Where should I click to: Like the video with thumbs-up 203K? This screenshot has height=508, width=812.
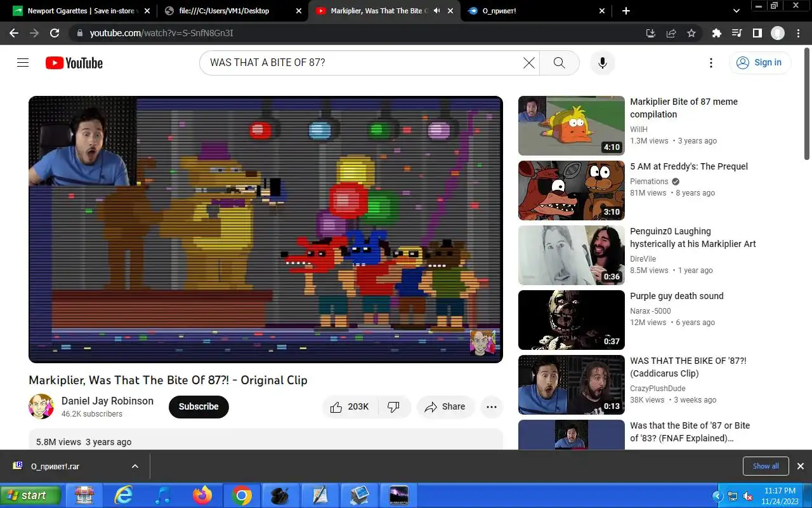(x=350, y=406)
